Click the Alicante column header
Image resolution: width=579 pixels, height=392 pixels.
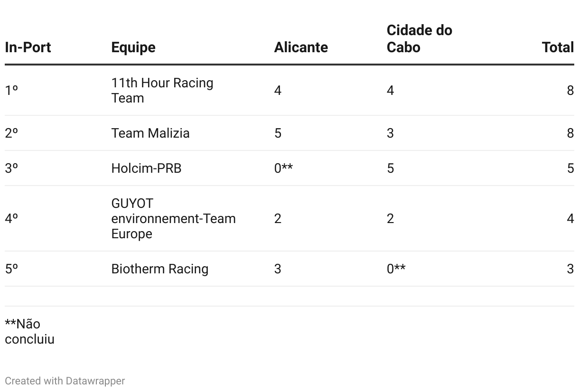[301, 47]
